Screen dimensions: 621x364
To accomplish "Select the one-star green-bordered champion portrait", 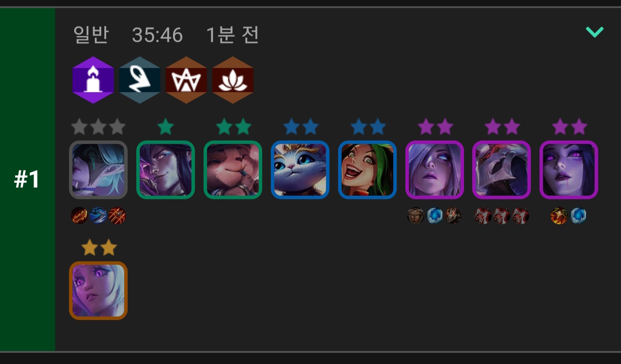I will (x=166, y=170).
